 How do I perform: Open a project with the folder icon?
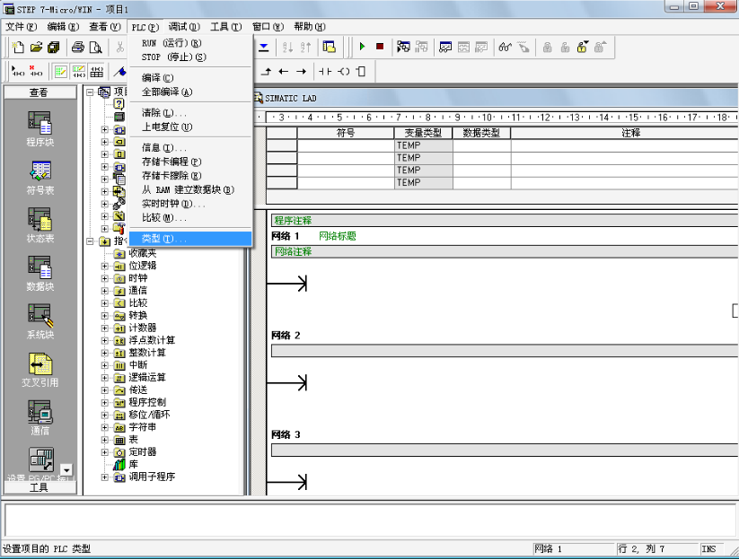[36, 47]
